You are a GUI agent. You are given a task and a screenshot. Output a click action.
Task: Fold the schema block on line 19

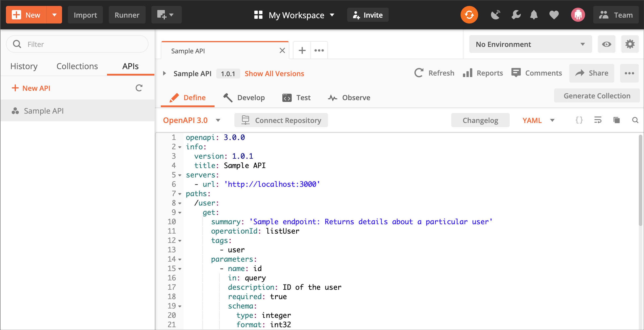(179, 306)
